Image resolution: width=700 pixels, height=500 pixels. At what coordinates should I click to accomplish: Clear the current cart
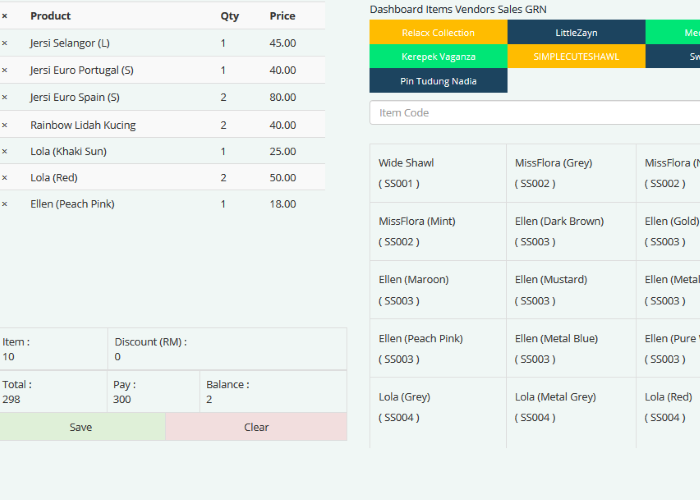[x=256, y=427]
